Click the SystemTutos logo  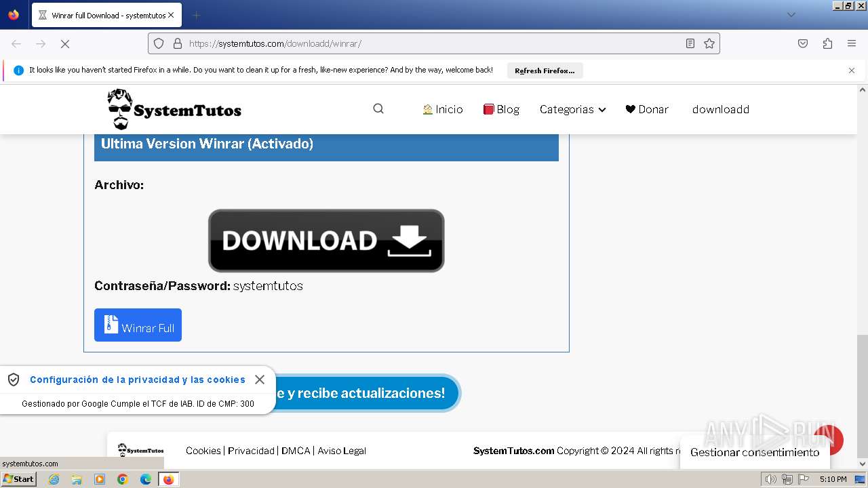coord(174,109)
